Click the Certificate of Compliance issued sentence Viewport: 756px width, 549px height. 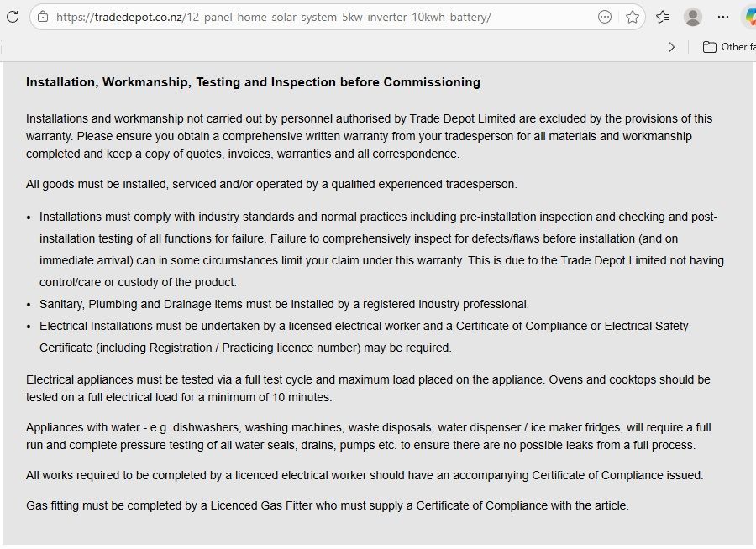click(x=365, y=475)
